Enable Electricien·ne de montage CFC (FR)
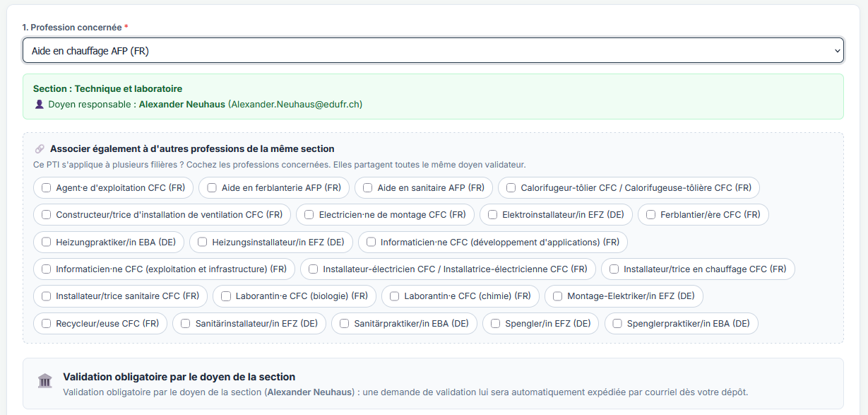The width and height of the screenshot is (868, 415). click(309, 215)
